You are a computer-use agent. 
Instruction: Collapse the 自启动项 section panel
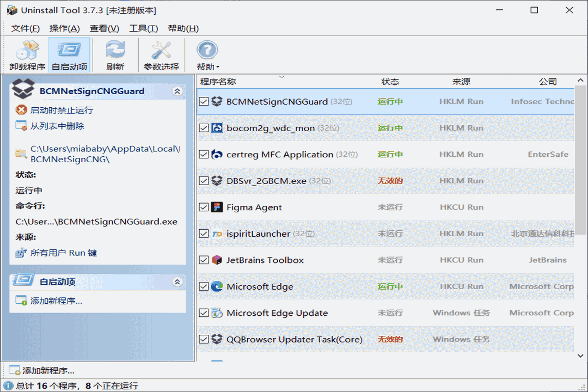point(177,282)
